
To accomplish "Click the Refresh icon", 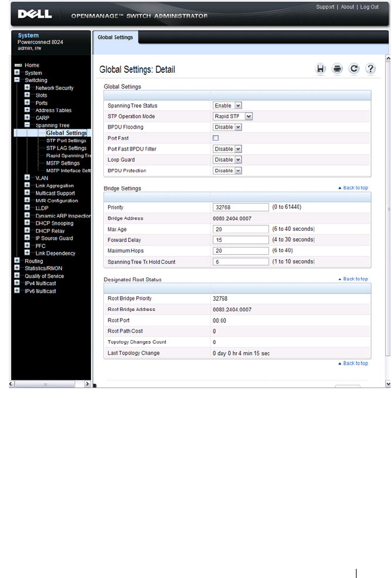I will point(354,69).
